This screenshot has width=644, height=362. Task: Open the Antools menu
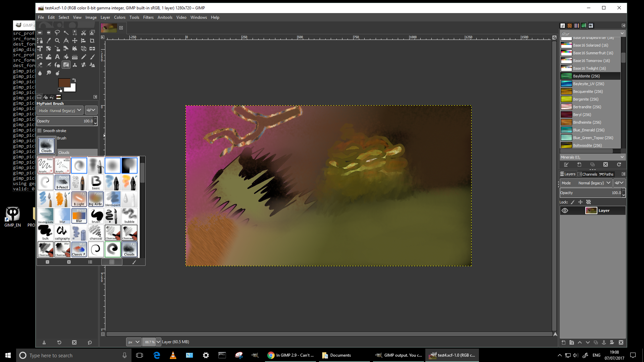pyautogui.click(x=165, y=17)
